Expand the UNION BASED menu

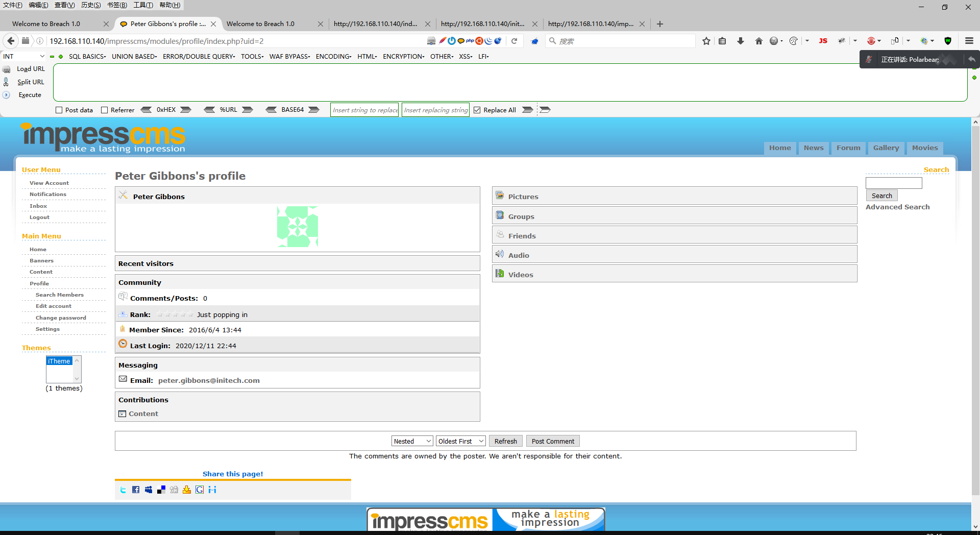click(x=134, y=57)
